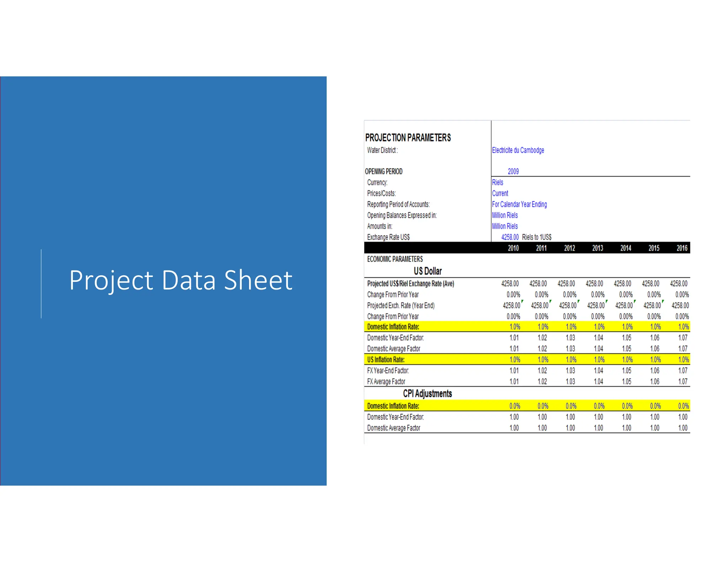
Task: Click 'Domestic Inflation Rate:' under CPI Adjustments
Action: point(393,406)
